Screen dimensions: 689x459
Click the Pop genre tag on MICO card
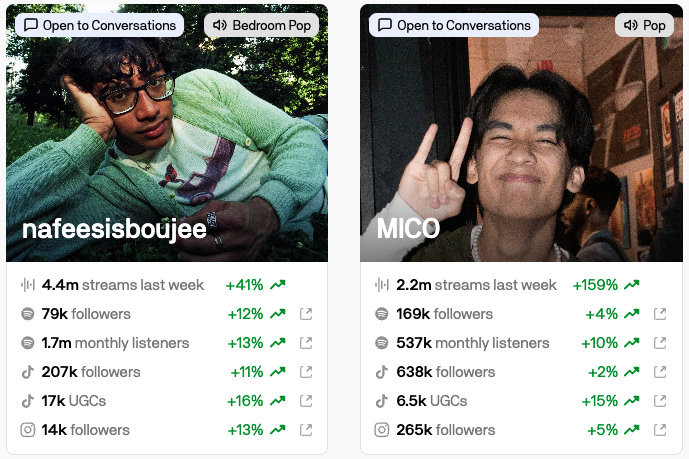(644, 25)
